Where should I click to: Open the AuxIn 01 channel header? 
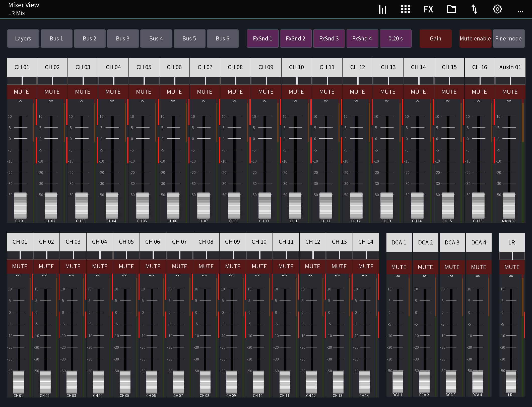point(510,67)
